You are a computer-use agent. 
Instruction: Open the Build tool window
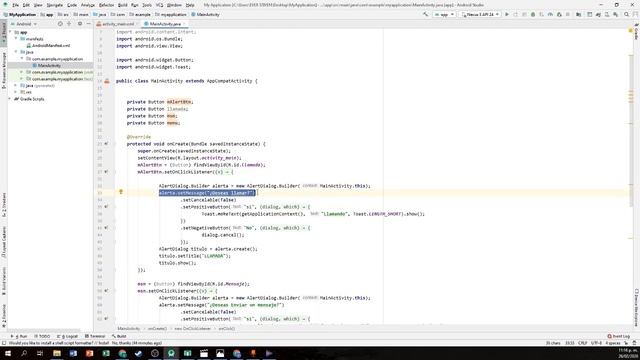[x=119, y=336]
